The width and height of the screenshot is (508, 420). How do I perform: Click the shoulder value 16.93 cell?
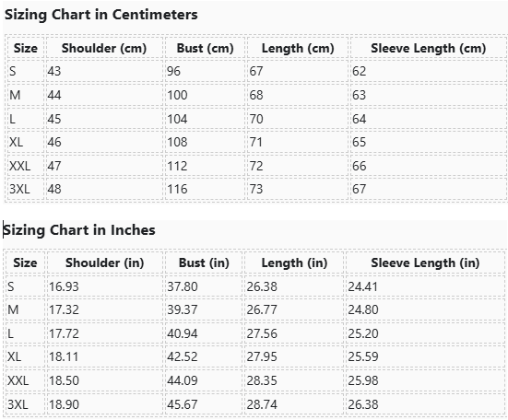tap(105, 286)
